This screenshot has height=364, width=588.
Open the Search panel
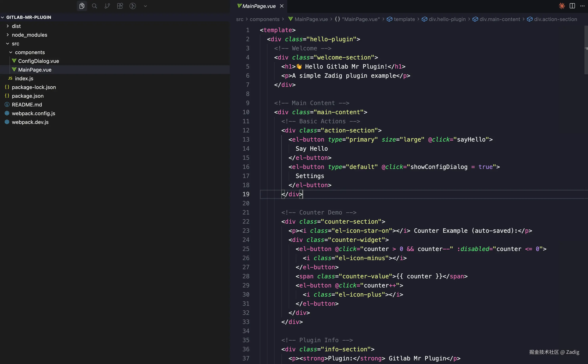point(94,6)
